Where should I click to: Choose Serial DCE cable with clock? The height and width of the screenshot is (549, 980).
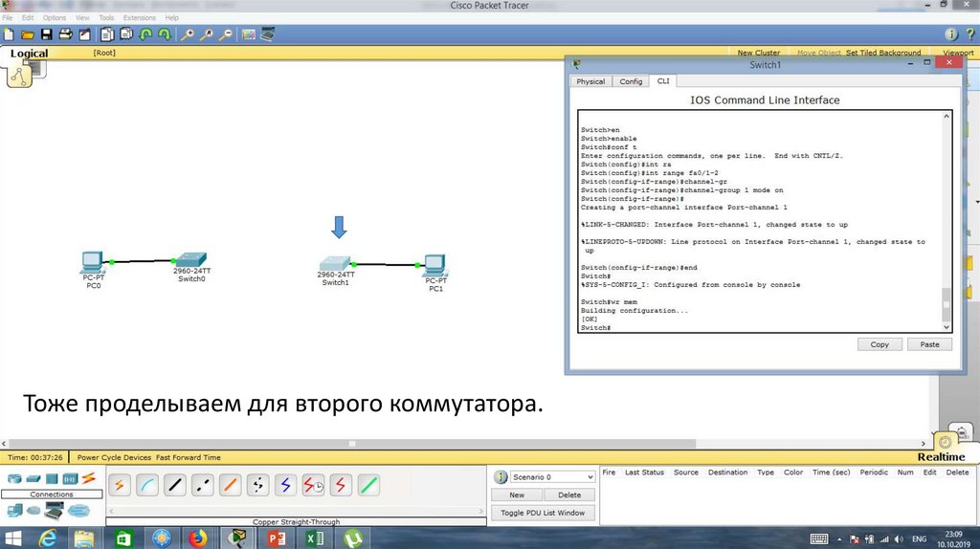pyautogui.click(x=313, y=485)
